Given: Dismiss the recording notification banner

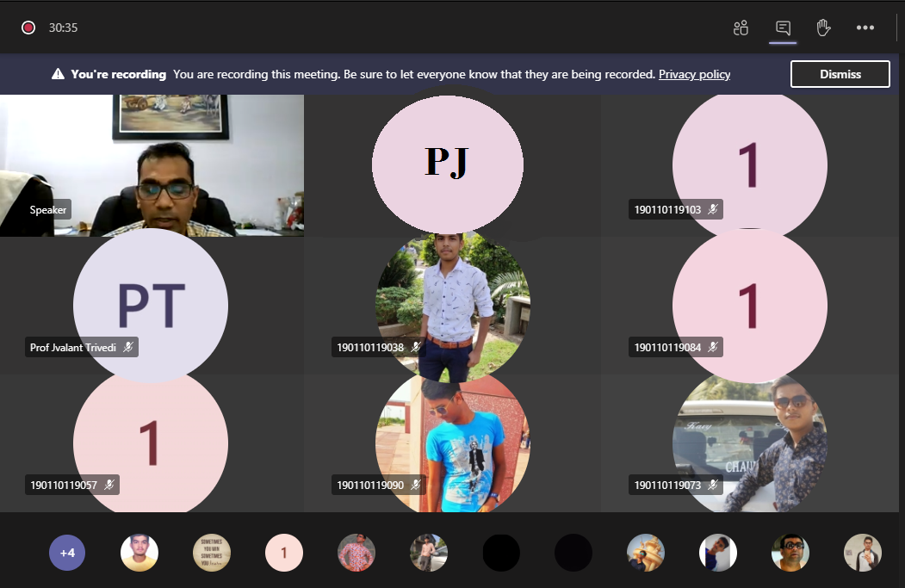Looking at the screenshot, I should (840, 74).
